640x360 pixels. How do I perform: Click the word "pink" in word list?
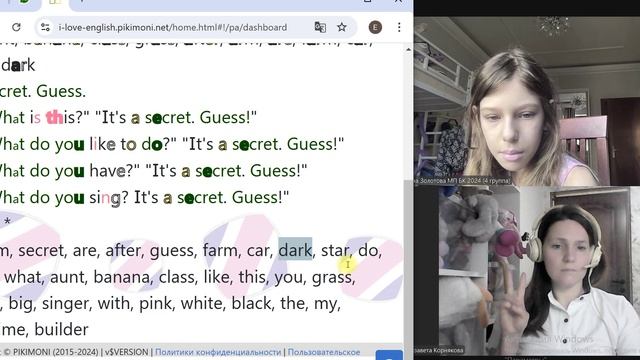(x=156, y=304)
